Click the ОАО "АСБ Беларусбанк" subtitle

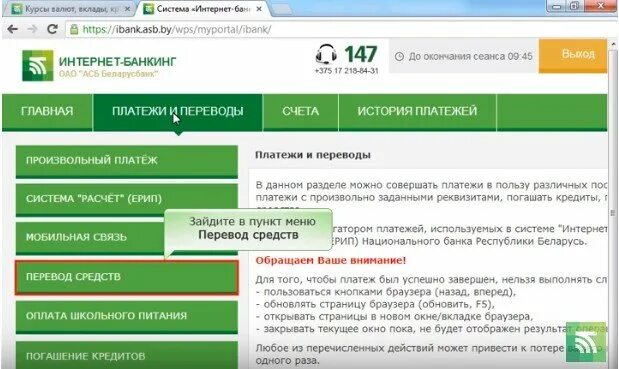pyautogui.click(x=108, y=74)
